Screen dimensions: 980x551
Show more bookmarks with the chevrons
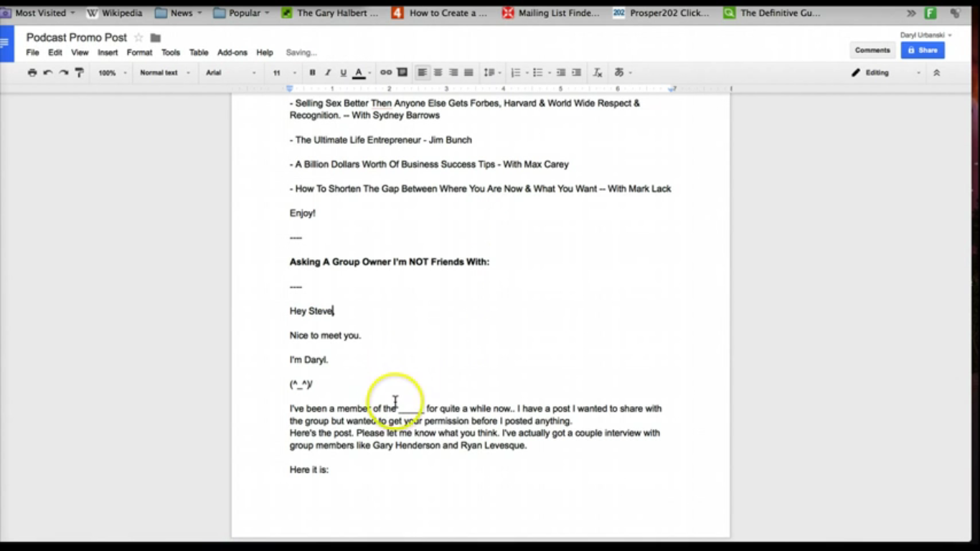click(911, 13)
